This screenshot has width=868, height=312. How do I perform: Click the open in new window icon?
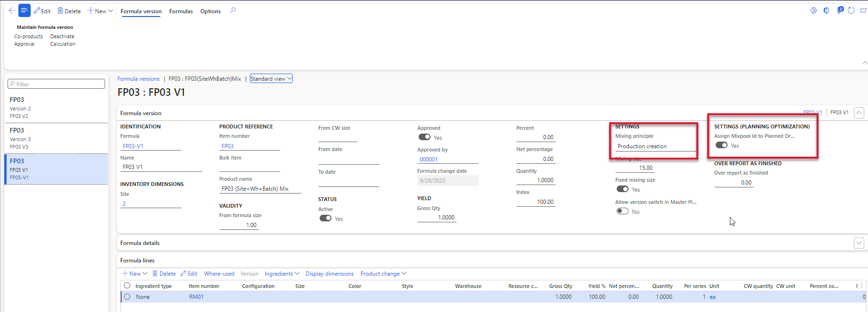[863, 10]
